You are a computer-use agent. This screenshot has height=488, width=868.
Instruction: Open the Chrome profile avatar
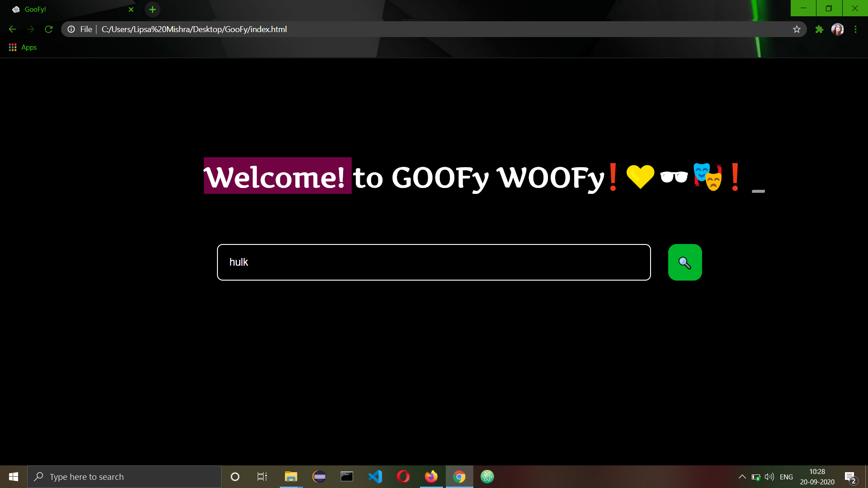[837, 29]
